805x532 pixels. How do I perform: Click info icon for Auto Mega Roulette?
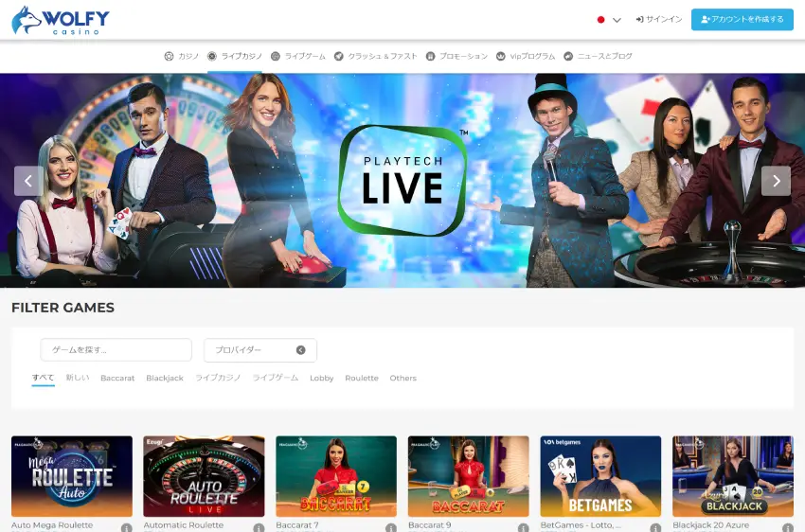point(126,528)
